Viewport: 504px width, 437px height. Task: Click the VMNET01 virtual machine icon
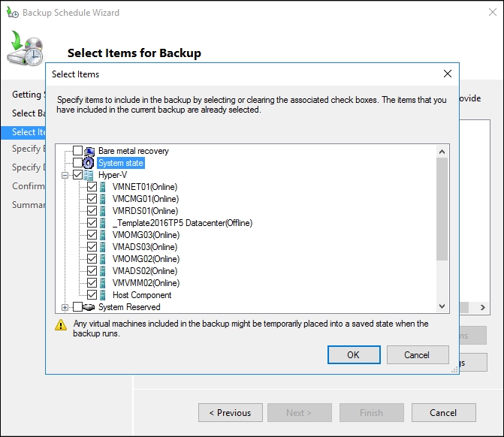[104, 187]
